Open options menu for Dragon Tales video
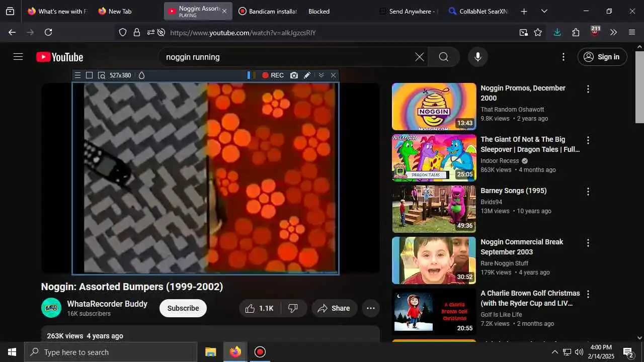 (x=588, y=140)
